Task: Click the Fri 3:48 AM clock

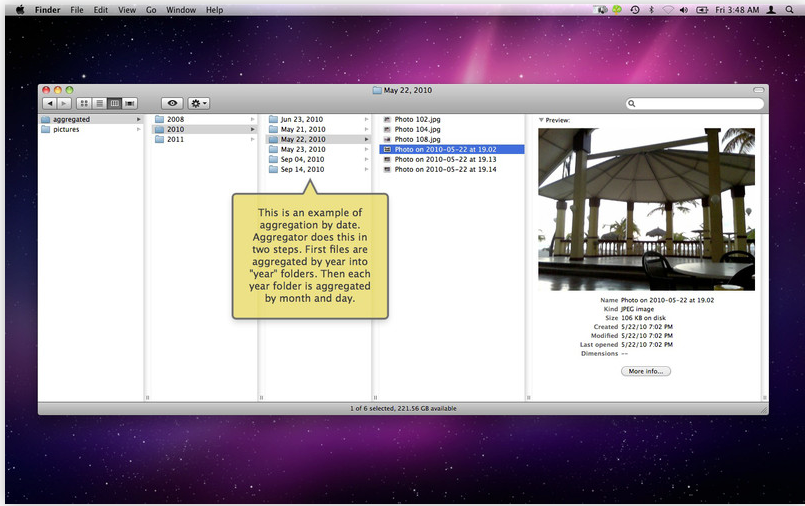Action: click(x=737, y=10)
